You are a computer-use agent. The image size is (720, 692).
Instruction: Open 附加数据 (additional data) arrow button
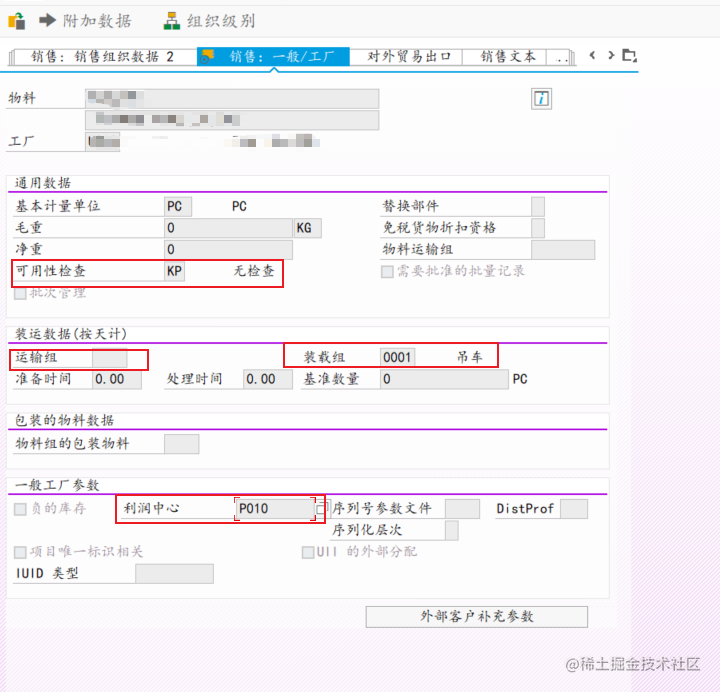85,21
